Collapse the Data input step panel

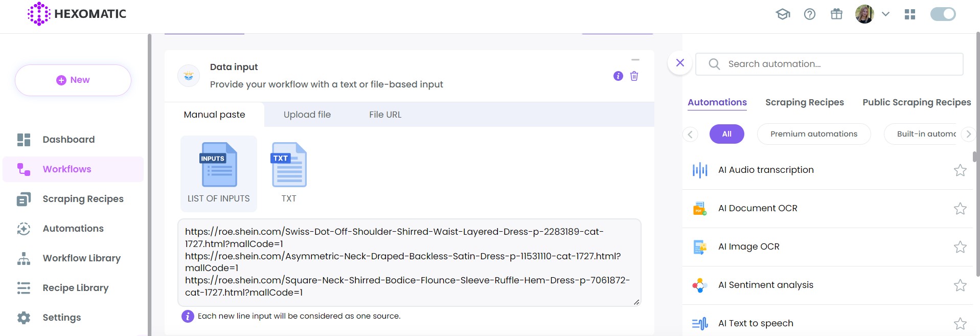tap(635, 60)
